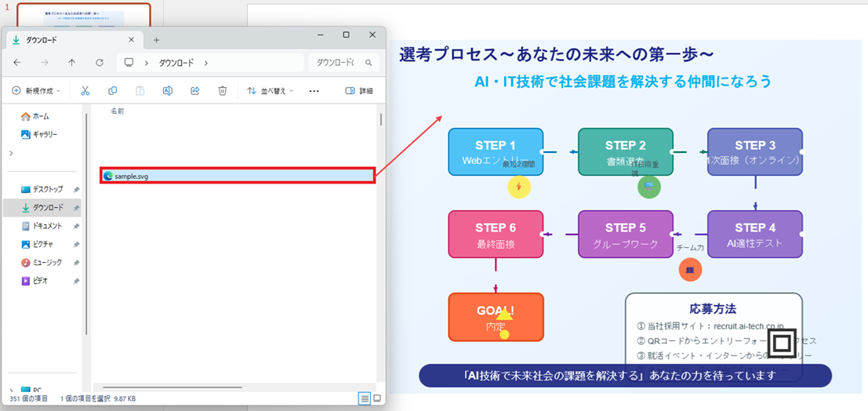Viewport: 868px width, 411px height.
Task: Click the 名前 column header
Action: click(x=117, y=111)
